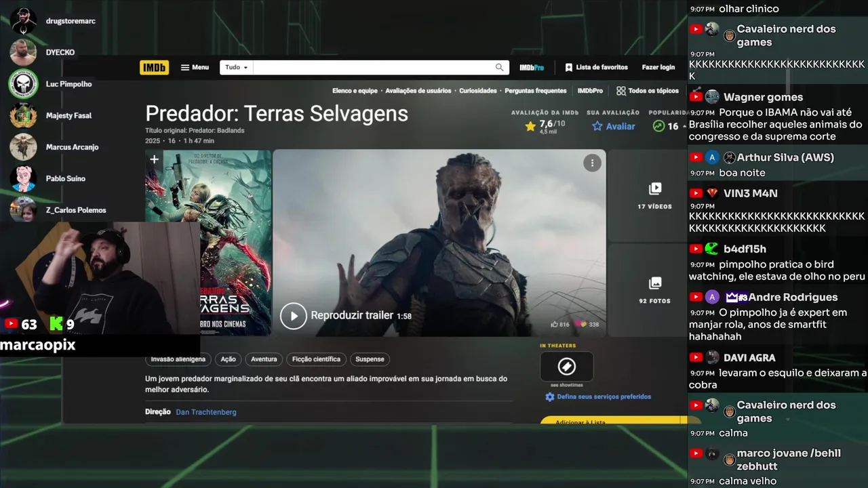Add poster to watchlist with plus ribbon

pos(154,160)
